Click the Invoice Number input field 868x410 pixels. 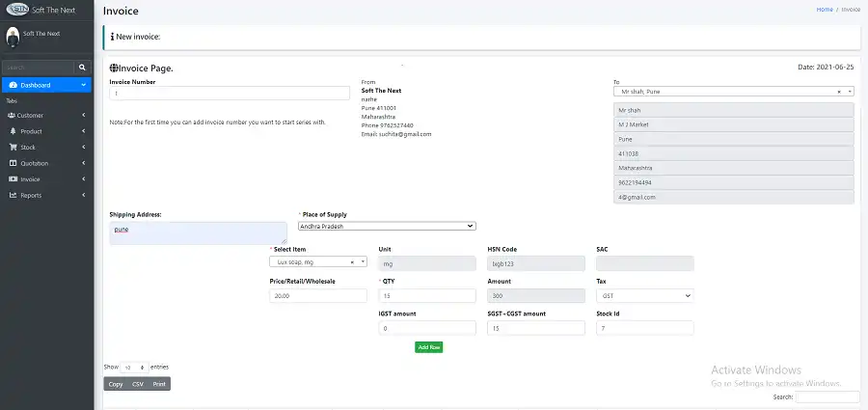coord(230,94)
